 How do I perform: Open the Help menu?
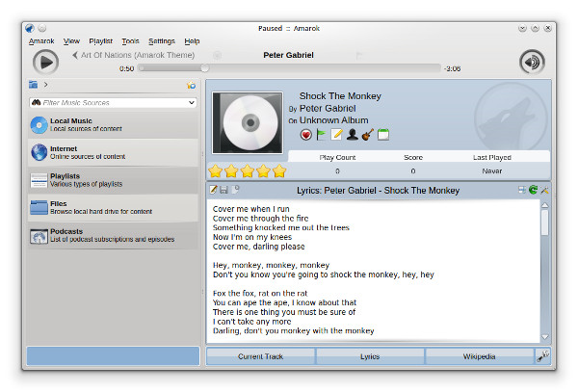[192, 41]
